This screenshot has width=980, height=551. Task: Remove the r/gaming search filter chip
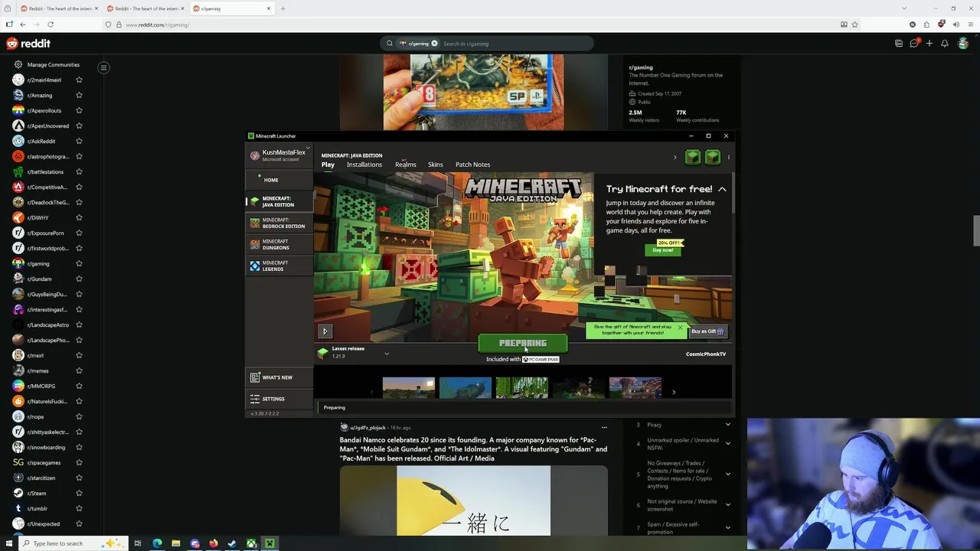(434, 44)
